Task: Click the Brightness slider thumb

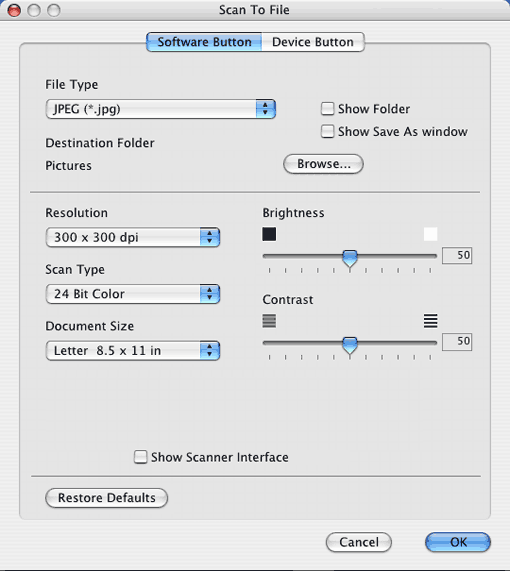Action: (350, 258)
